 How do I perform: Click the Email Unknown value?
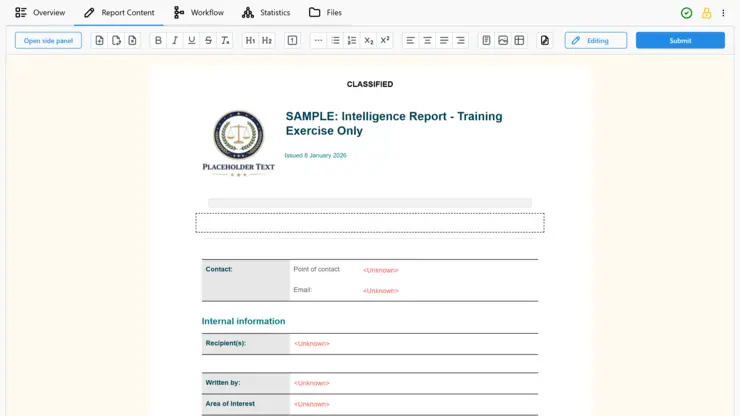(x=380, y=291)
